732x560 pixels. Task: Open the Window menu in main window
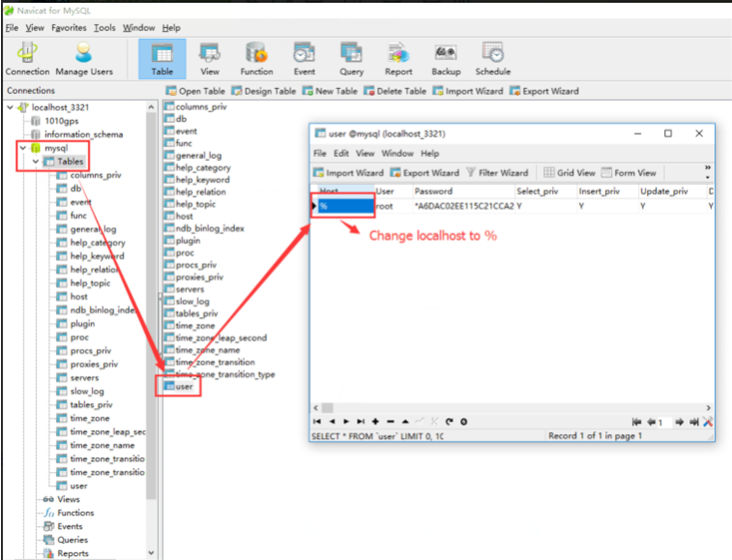(139, 28)
